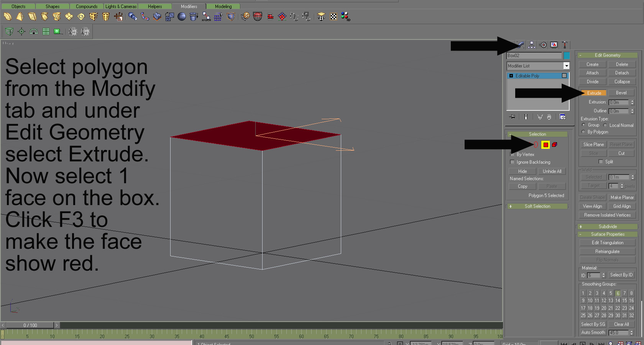The width and height of the screenshot is (644, 345).
Task: Open the Display command panel icon
Action: pos(554,45)
